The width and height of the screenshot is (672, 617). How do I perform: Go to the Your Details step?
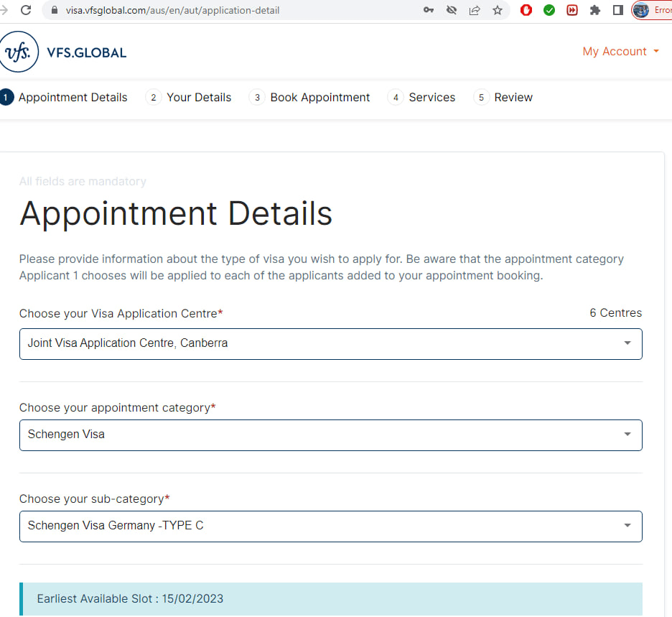(189, 98)
